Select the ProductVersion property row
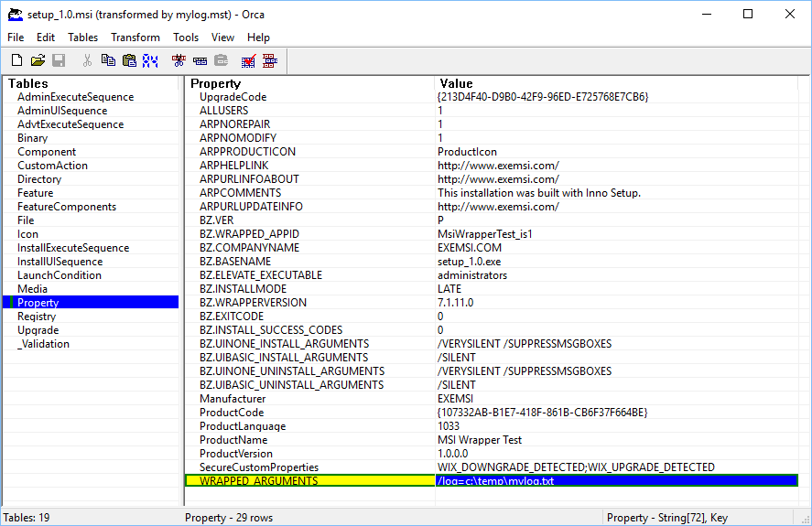The width and height of the screenshot is (812, 526). pos(236,454)
